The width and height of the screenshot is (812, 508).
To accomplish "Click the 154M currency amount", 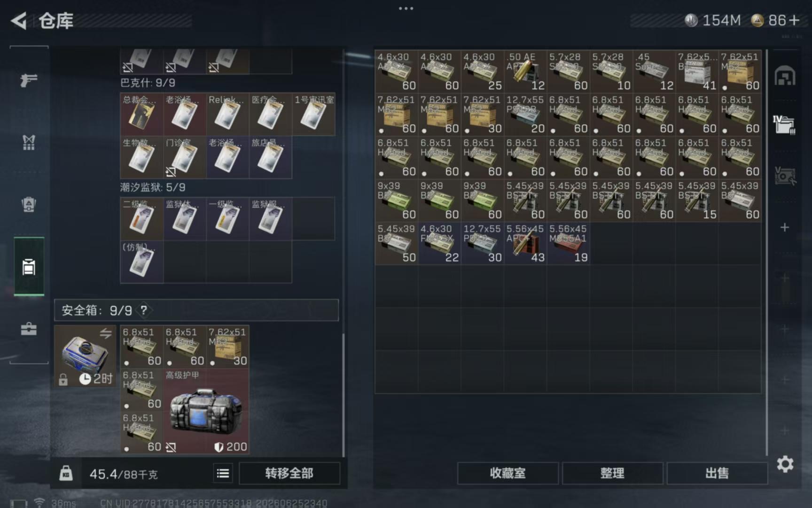I will pos(721,20).
